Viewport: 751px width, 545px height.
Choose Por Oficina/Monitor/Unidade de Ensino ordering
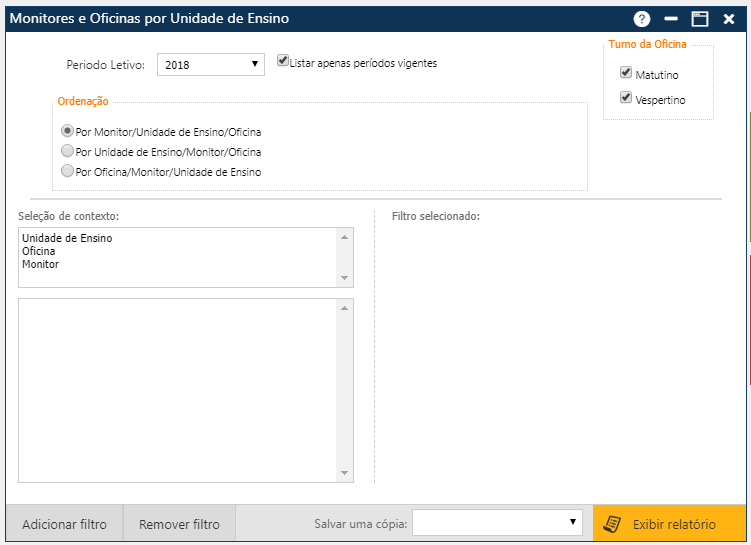pyautogui.click(x=67, y=171)
